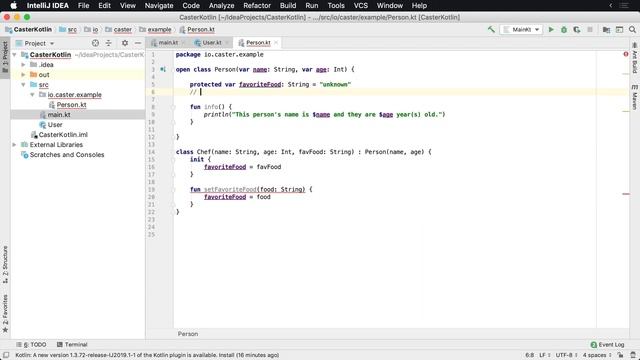640x360 pixels.
Task: Click the red error stripe mark in the scrollbar
Action: tap(626, 194)
